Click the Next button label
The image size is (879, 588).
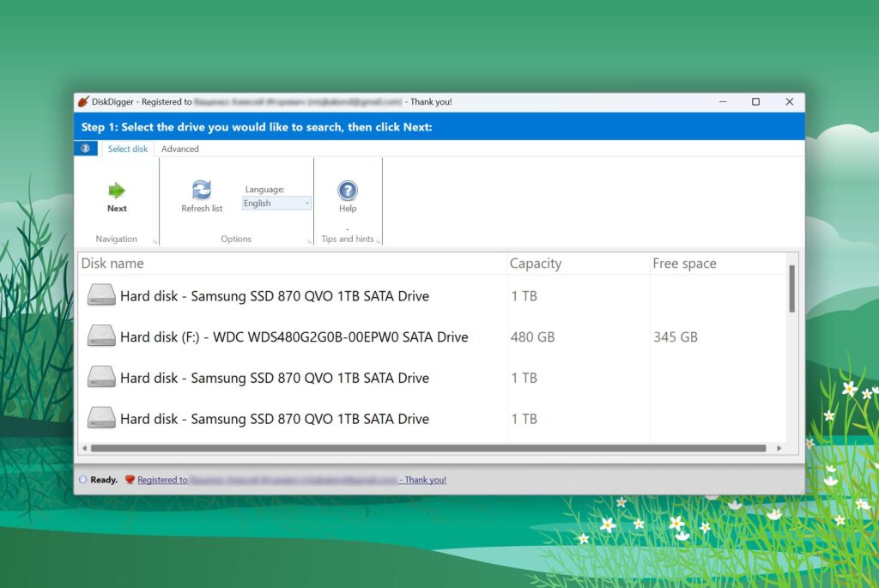(117, 208)
